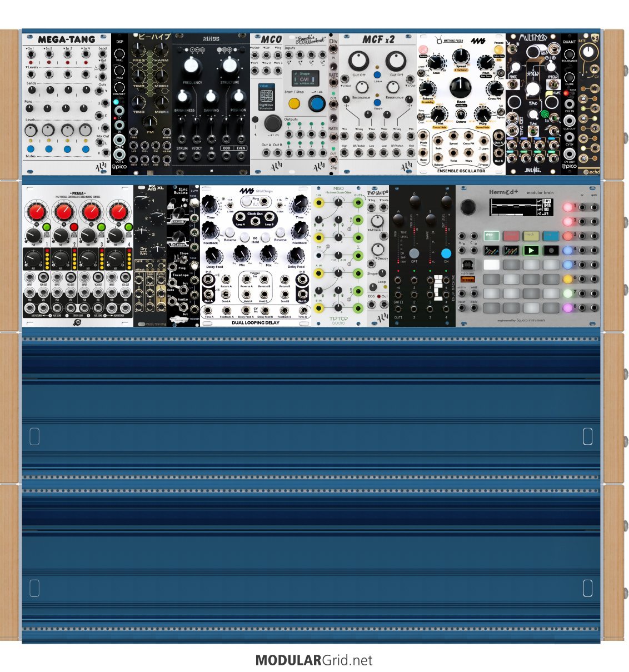
Task: Open the MODULARGrid.net logo link
Action: click(x=314, y=660)
